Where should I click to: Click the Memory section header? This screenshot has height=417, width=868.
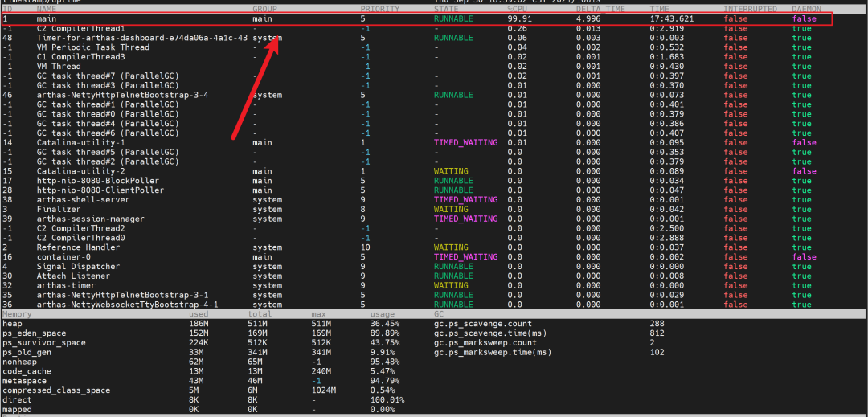[17, 314]
